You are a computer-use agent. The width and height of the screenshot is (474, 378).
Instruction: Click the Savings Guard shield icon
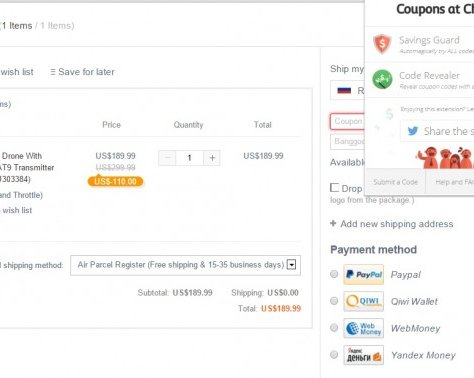click(382, 44)
